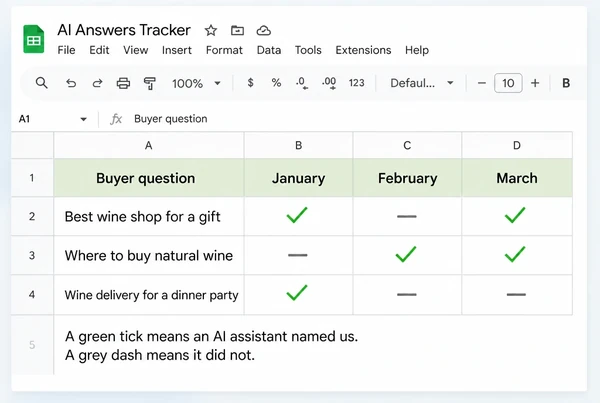Select column C header
The width and height of the screenshot is (600, 403).
pos(407,145)
